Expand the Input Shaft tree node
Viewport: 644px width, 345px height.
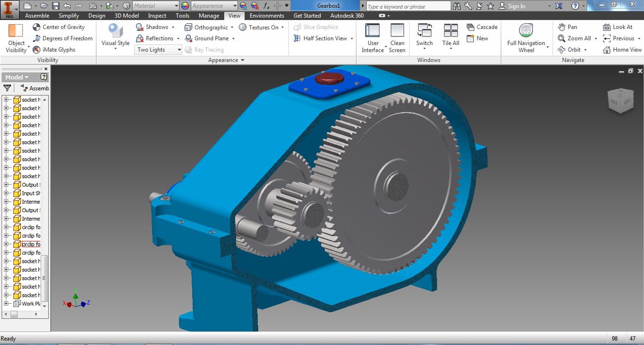(6, 193)
